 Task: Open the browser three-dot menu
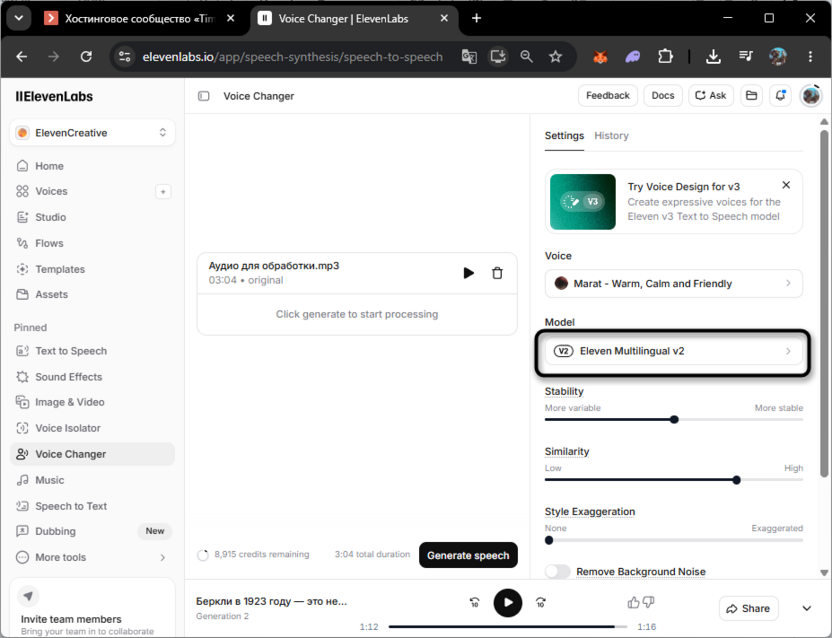[x=810, y=57]
